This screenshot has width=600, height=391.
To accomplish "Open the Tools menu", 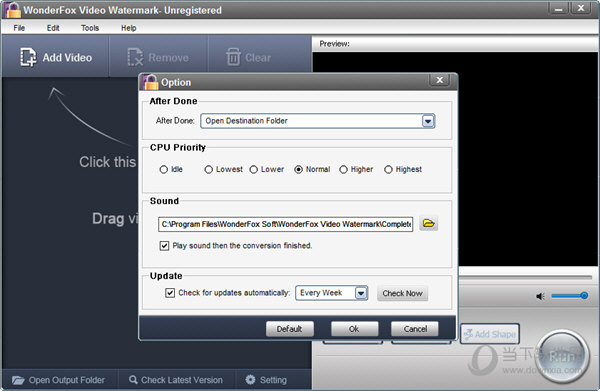I will click(90, 28).
